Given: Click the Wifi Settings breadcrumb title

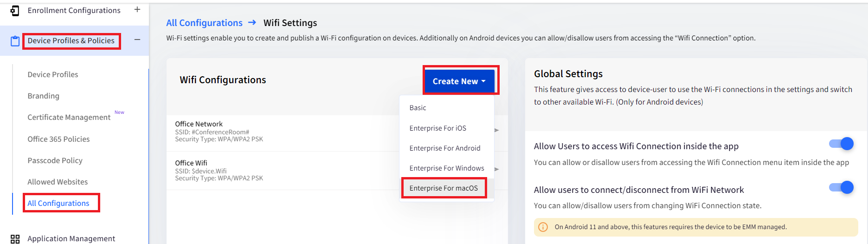Looking at the screenshot, I should tap(290, 23).
